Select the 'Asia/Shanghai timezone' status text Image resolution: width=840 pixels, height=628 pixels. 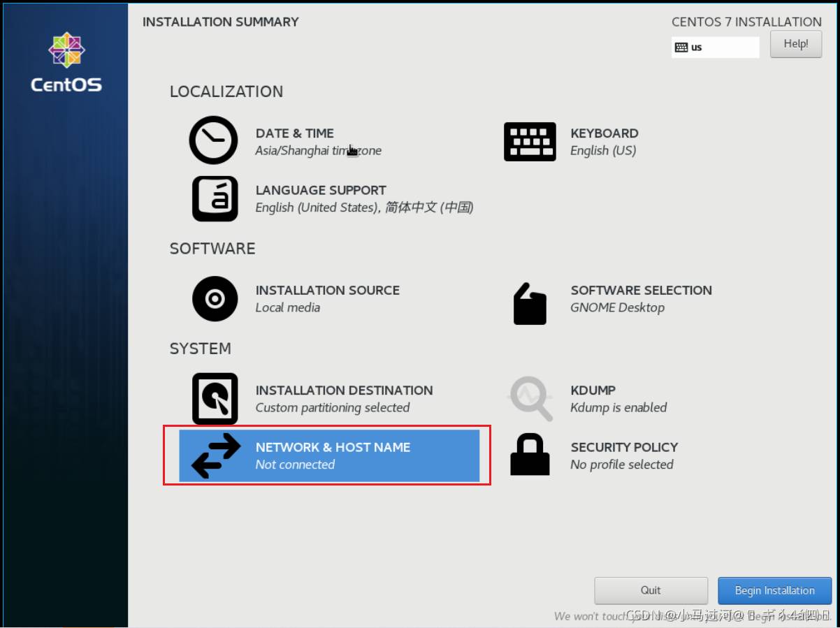tap(318, 151)
